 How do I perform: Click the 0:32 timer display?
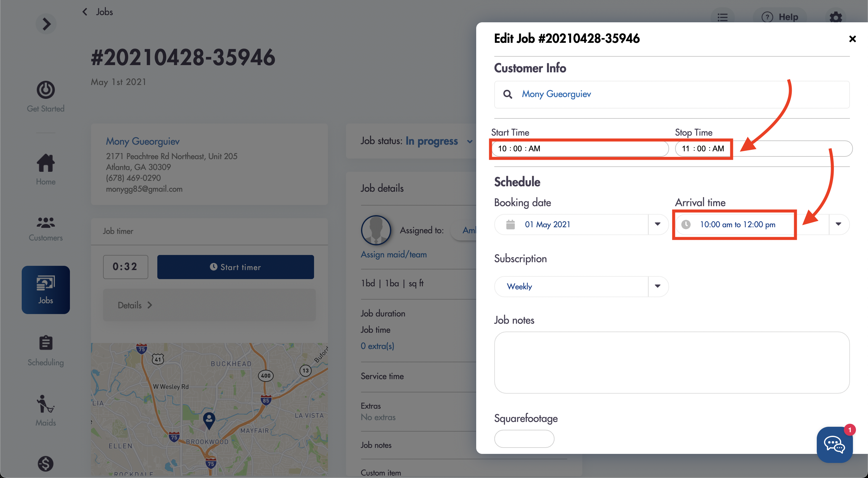pyautogui.click(x=125, y=267)
